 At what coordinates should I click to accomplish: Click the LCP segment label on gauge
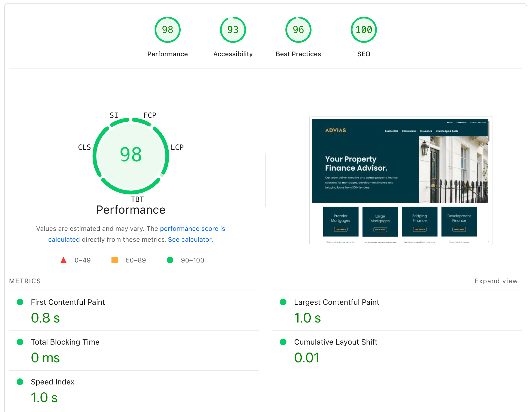[177, 147]
